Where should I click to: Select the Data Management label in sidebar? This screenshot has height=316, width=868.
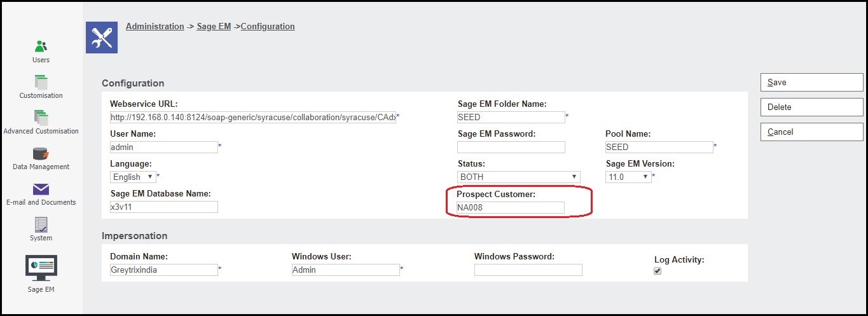[41, 167]
